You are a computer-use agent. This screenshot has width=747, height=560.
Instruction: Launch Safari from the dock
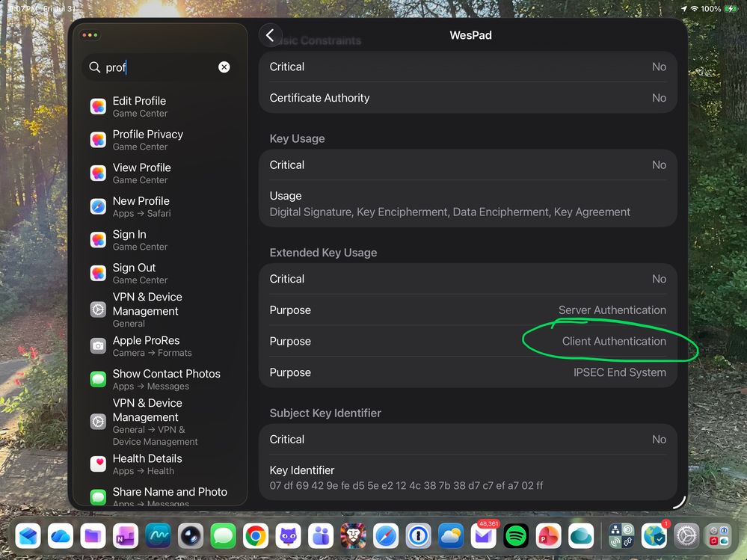[385, 536]
